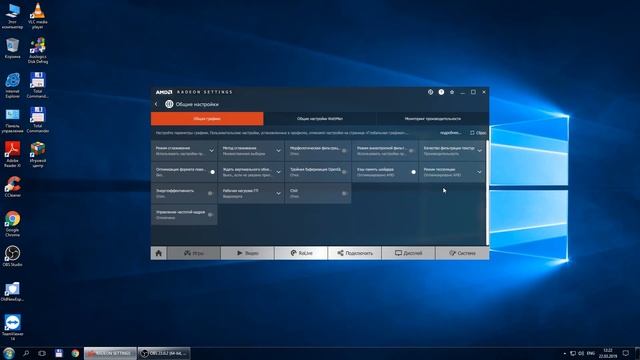Go to the Radeon Settings home icon
The image size is (640, 360).
click(159, 253)
